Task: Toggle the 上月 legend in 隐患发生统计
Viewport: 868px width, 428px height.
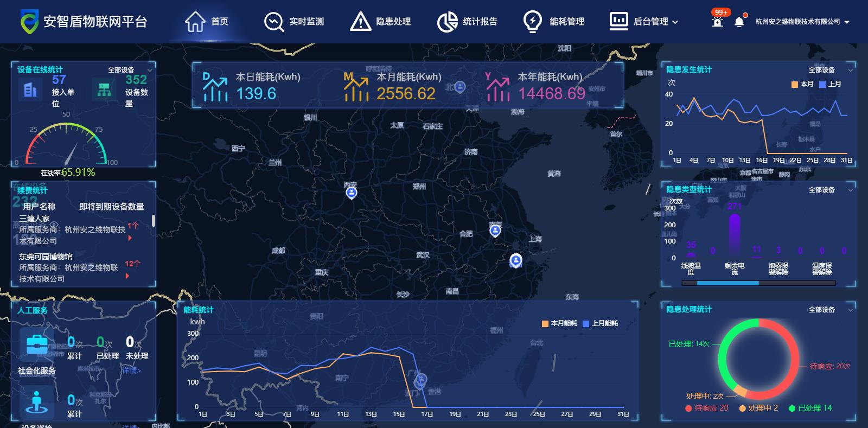Action: click(830, 84)
